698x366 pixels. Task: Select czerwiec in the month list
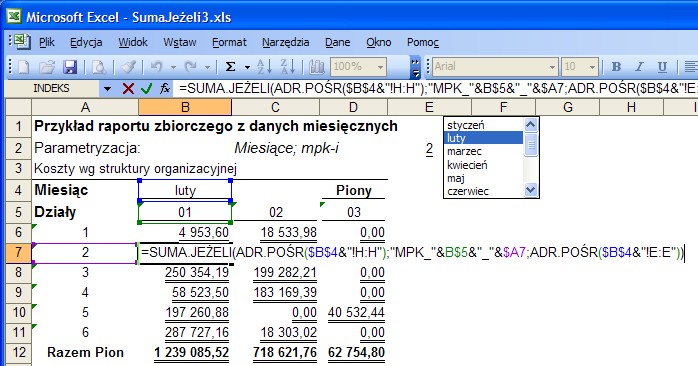[484, 191]
